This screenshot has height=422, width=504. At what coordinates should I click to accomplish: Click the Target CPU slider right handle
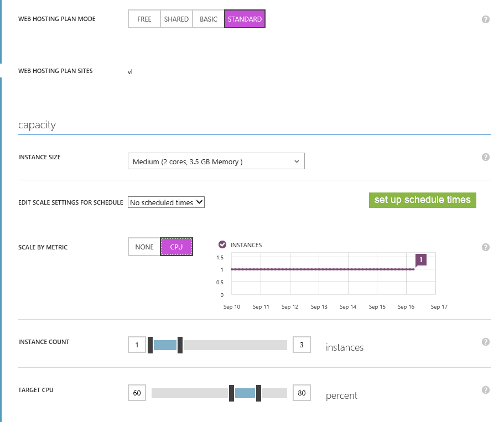(x=258, y=393)
